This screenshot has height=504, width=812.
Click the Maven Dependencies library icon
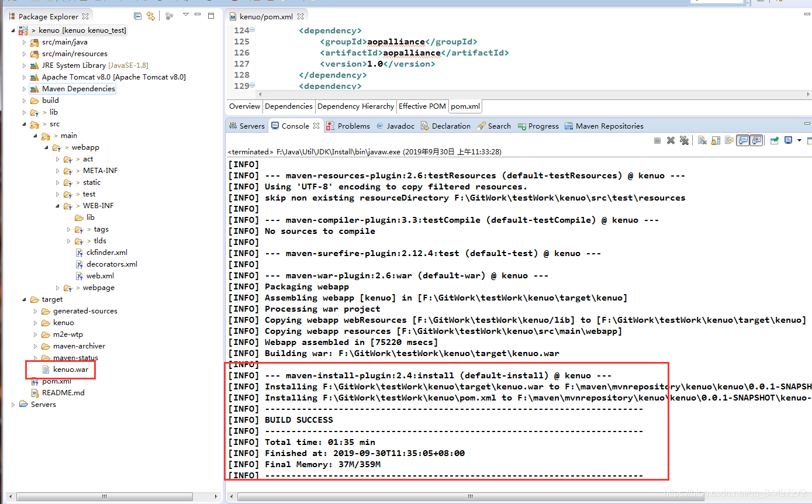(35, 89)
